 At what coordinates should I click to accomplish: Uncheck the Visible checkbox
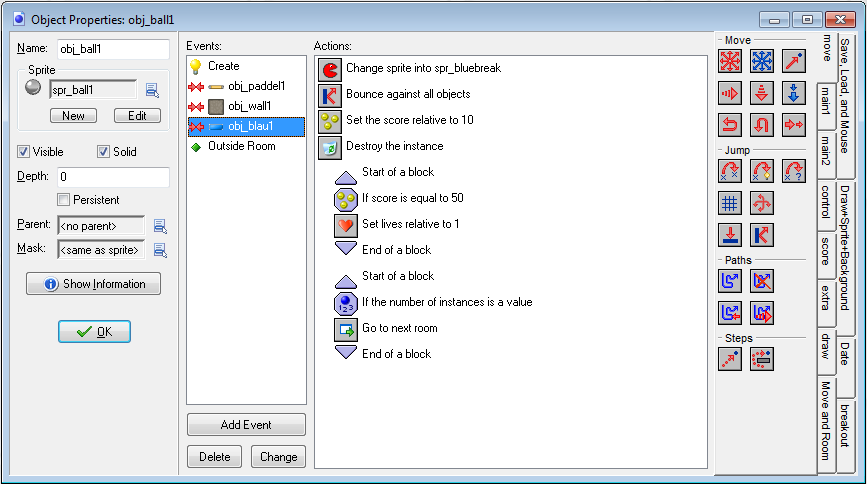click(24, 152)
